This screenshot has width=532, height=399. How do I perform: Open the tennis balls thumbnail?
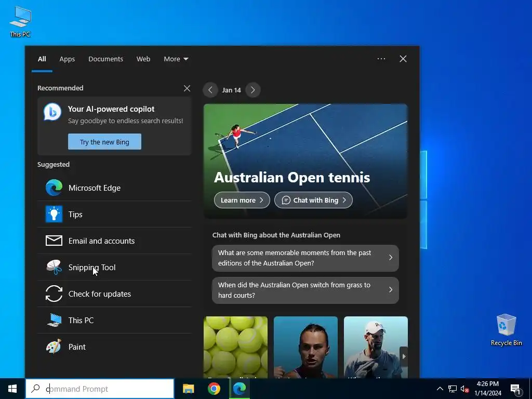(235, 347)
